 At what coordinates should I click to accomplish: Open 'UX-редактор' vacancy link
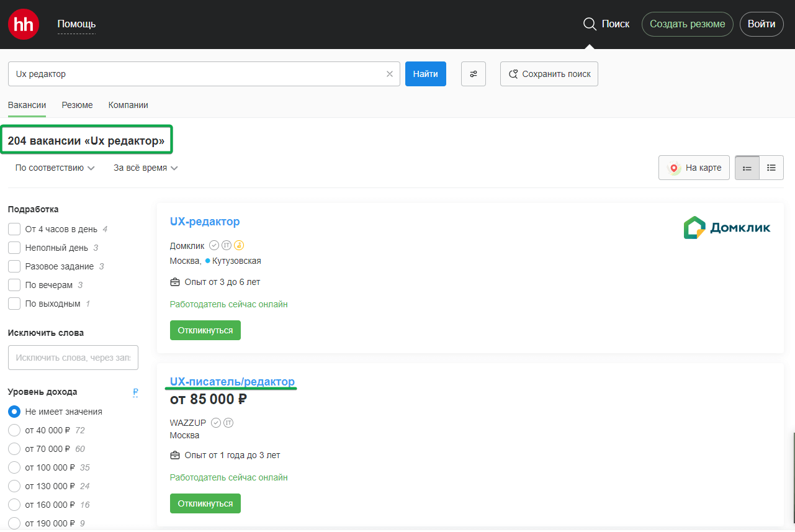tap(205, 222)
